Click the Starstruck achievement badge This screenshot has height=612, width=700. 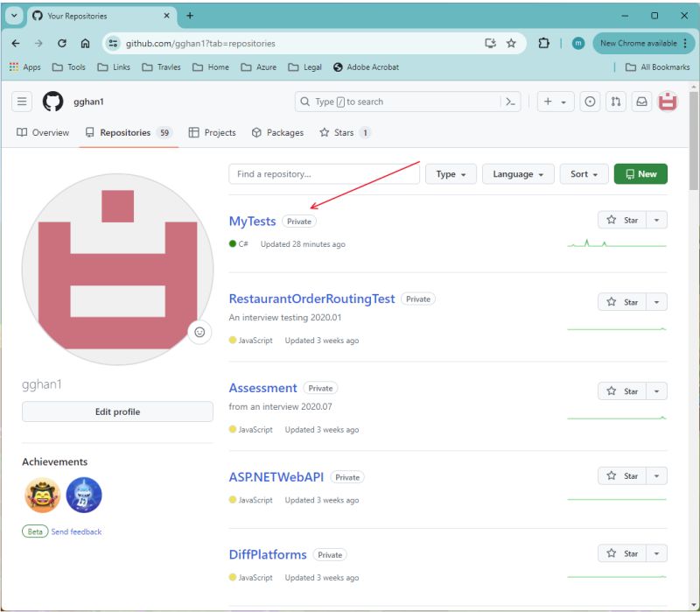tap(42, 495)
